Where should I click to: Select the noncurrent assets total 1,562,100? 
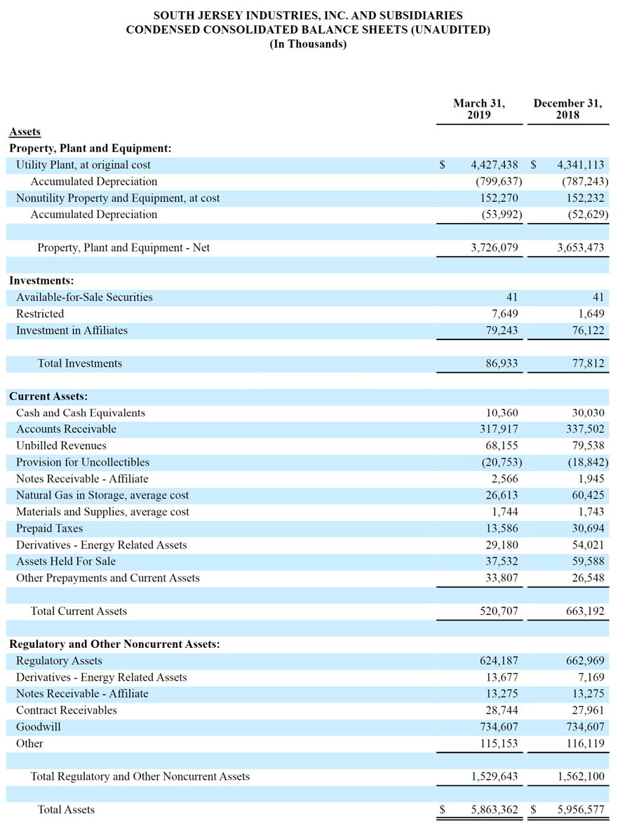[581, 777]
